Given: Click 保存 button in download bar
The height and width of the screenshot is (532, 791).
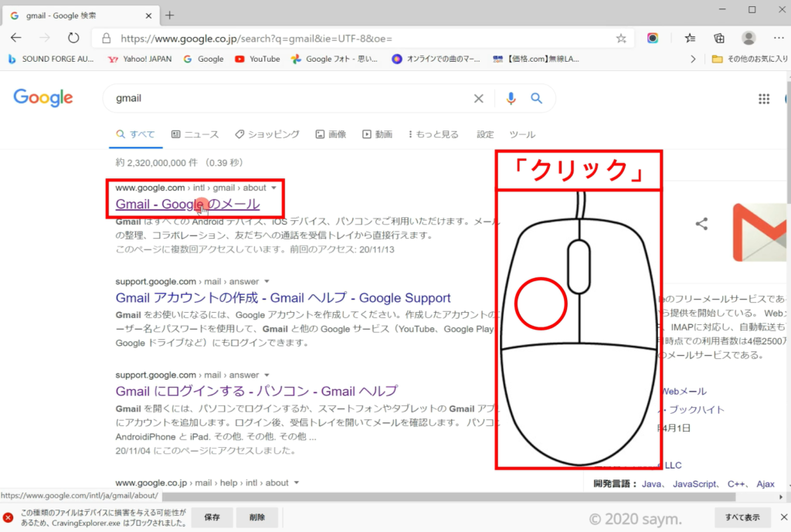Looking at the screenshot, I should click(x=212, y=517).
